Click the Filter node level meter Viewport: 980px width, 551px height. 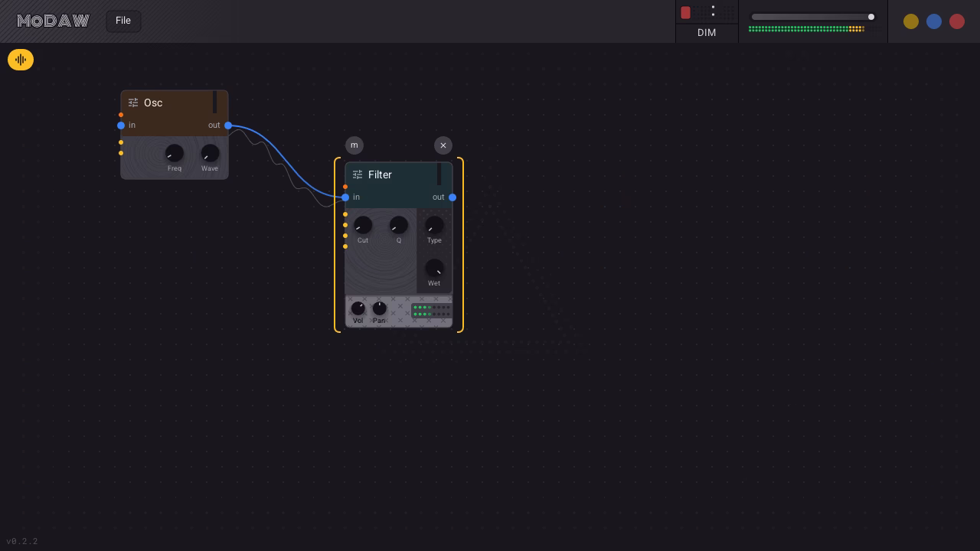point(432,311)
